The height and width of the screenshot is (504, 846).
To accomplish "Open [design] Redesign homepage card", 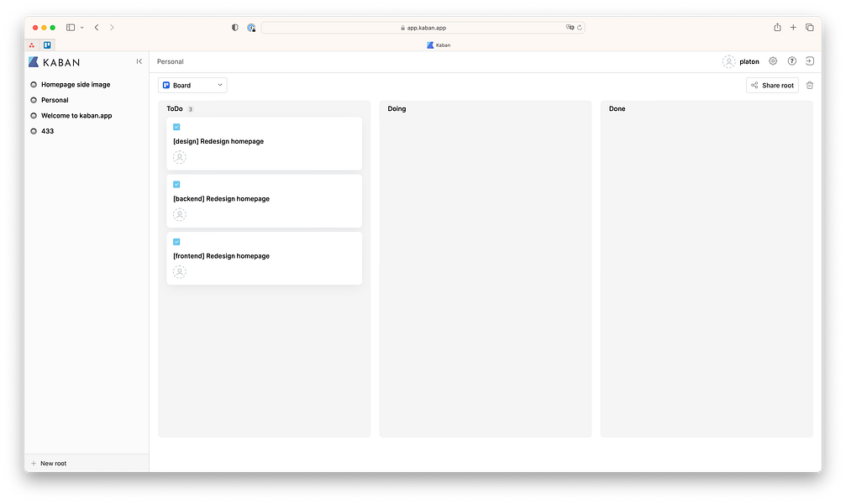I will [264, 144].
